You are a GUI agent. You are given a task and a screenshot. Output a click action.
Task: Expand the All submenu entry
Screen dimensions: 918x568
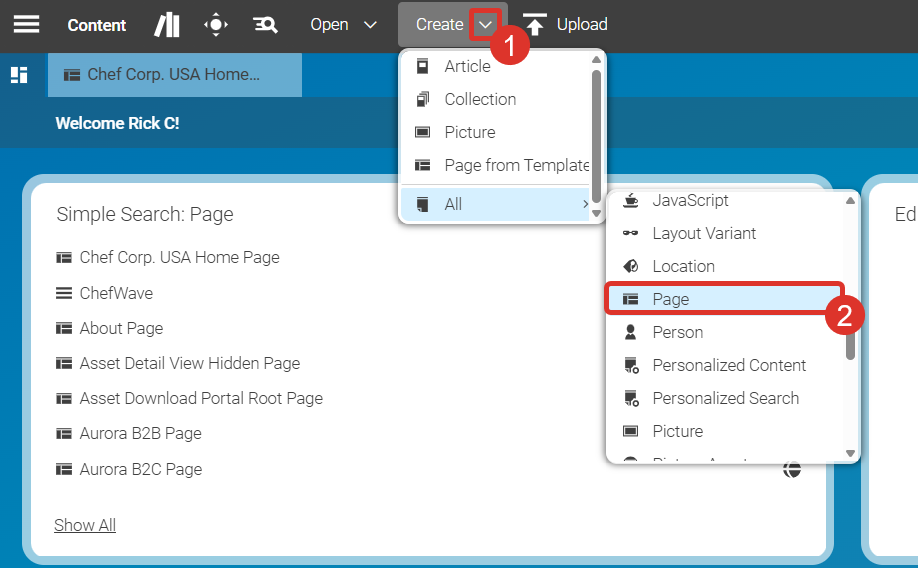[500, 204]
